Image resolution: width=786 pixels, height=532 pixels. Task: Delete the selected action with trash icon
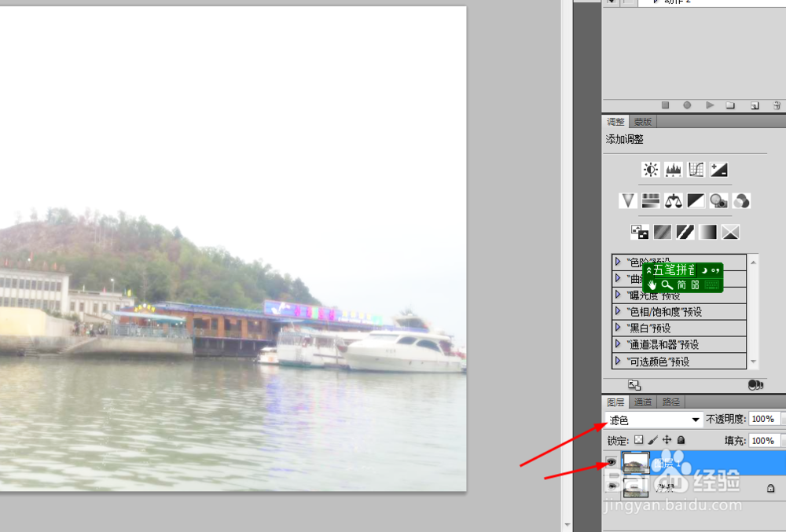[777, 105]
